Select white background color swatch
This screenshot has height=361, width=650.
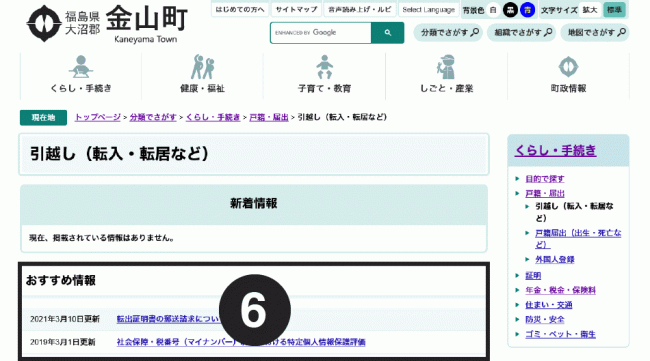click(x=493, y=10)
